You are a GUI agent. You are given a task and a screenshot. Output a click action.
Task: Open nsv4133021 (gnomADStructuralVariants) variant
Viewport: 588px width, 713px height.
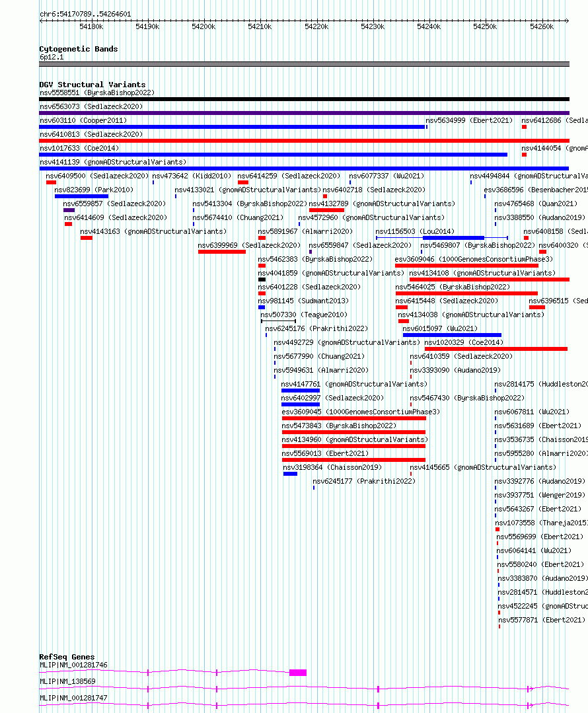point(248,190)
